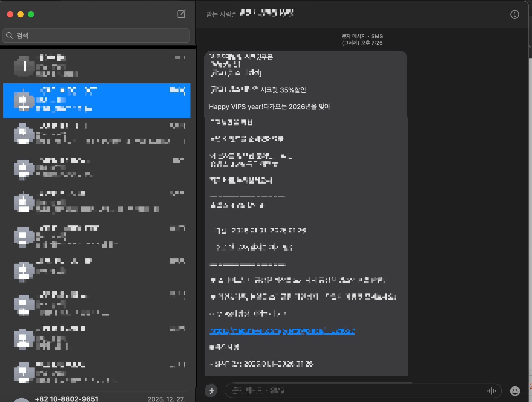Select the highlighted blue conversation row
532x402 pixels.
pos(109,101)
